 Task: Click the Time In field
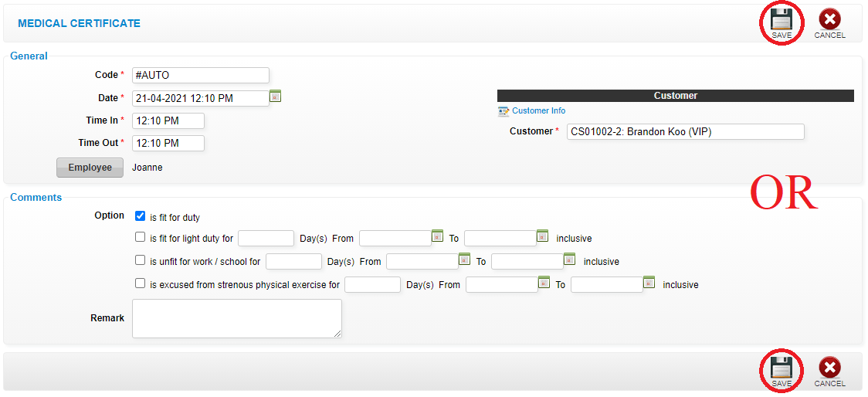click(168, 120)
